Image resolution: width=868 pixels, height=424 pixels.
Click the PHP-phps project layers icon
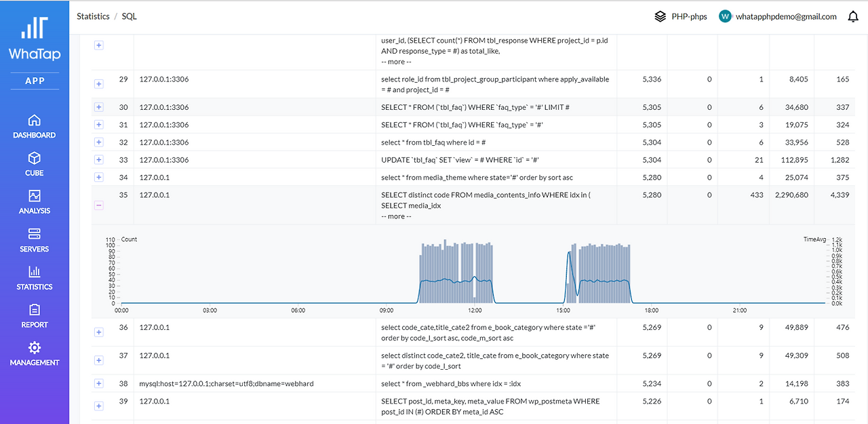click(660, 16)
